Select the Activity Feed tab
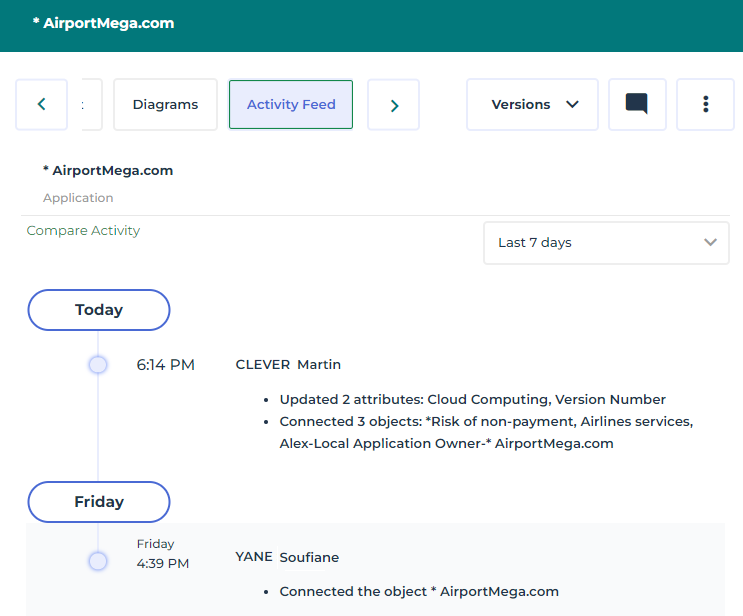743x616 pixels. [291, 104]
